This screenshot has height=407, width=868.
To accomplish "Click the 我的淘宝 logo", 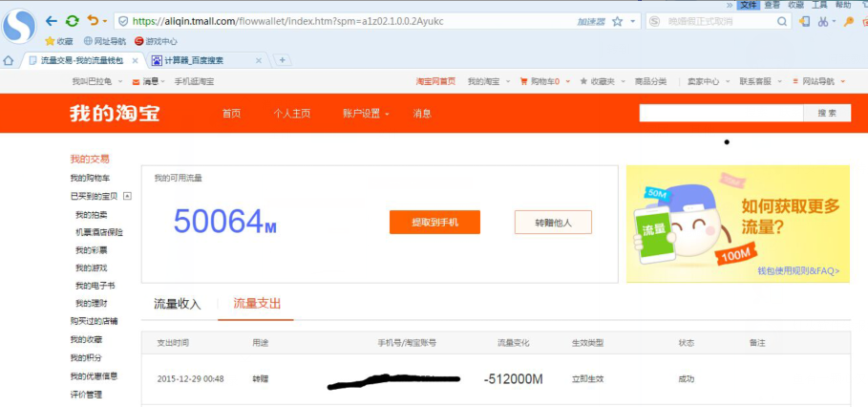I will pos(115,113).
